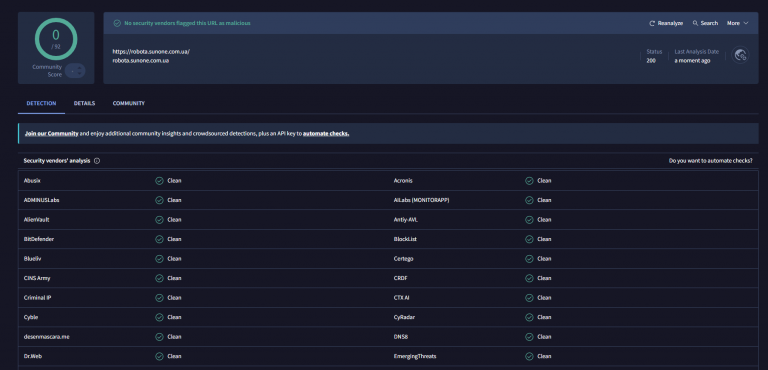Click the Clean check icon in Antiy-AVL row

click(x=529, y=220)
